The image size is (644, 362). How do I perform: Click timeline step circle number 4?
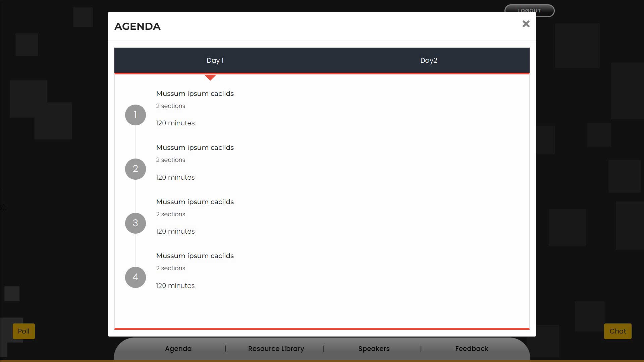point(135,277)
